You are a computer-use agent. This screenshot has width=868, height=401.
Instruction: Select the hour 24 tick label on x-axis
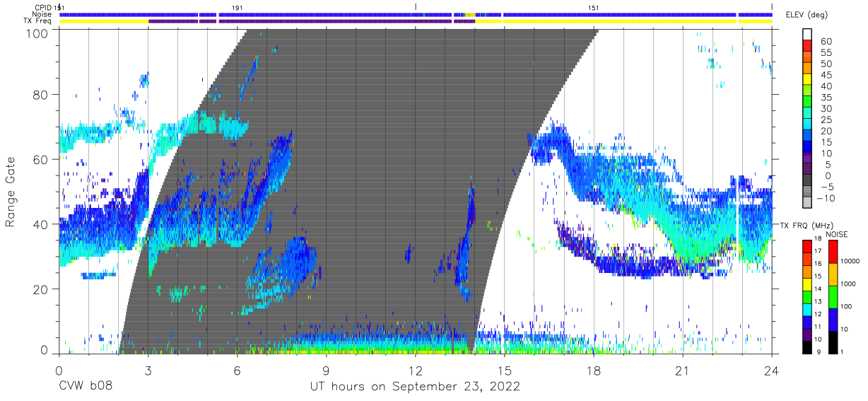(771, 370)
